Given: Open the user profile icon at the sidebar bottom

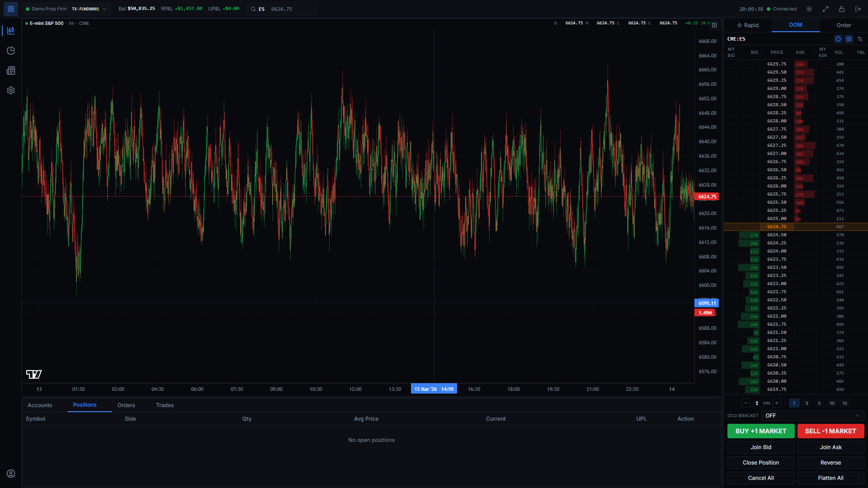Looking at the screenshot, I should pos(11,474).
